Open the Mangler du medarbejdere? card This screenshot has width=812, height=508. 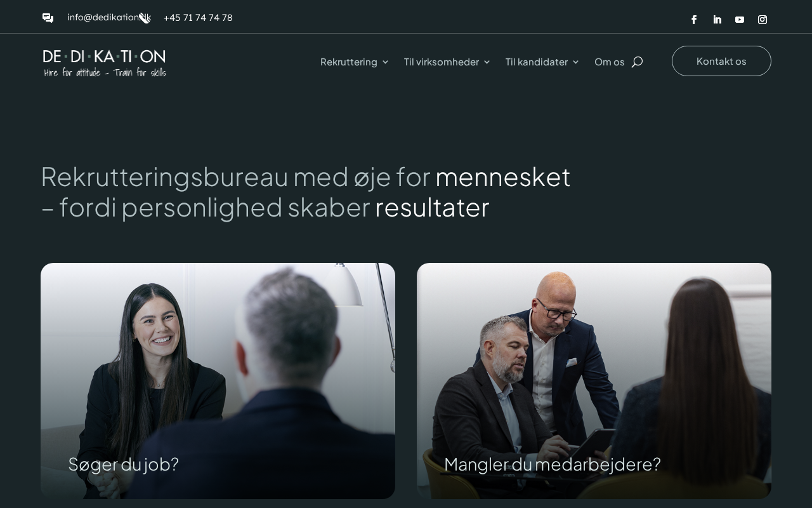pos(594,381)
